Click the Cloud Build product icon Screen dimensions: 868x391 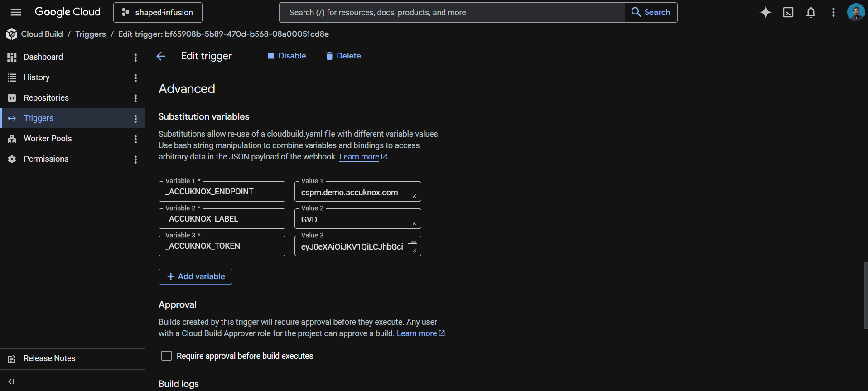(x=12, y=34)
